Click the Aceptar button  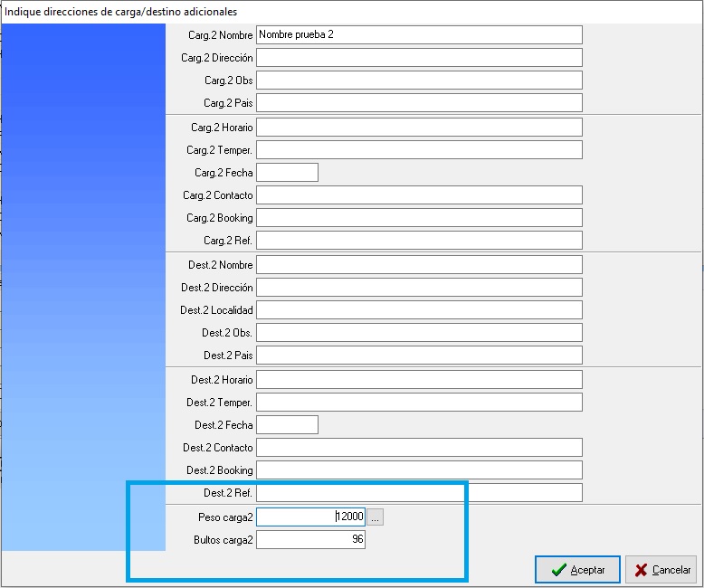pos(577,570)
